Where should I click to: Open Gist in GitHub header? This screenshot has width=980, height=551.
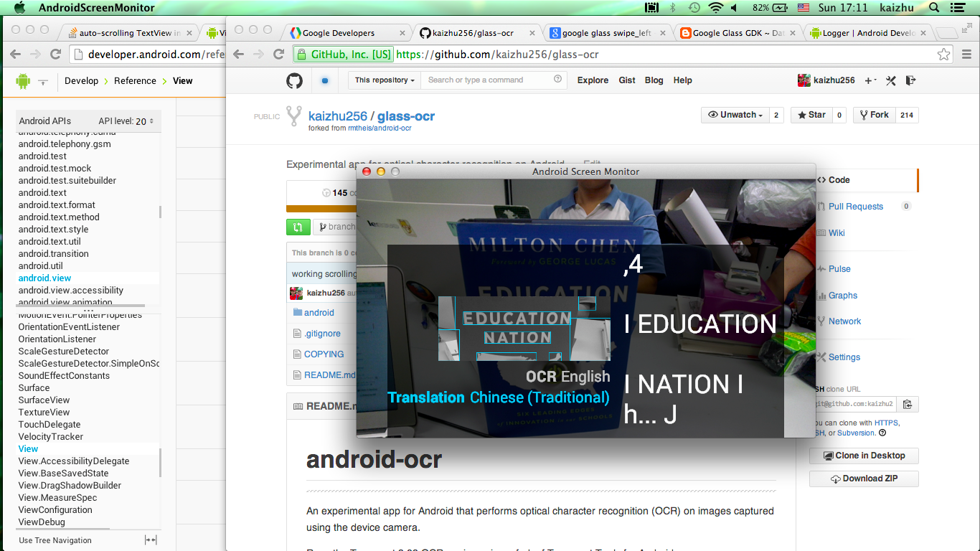tap(627, 80)
